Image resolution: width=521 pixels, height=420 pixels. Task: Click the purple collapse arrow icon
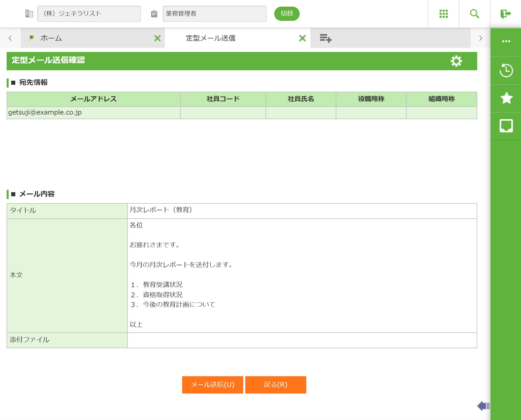point(483,406)
